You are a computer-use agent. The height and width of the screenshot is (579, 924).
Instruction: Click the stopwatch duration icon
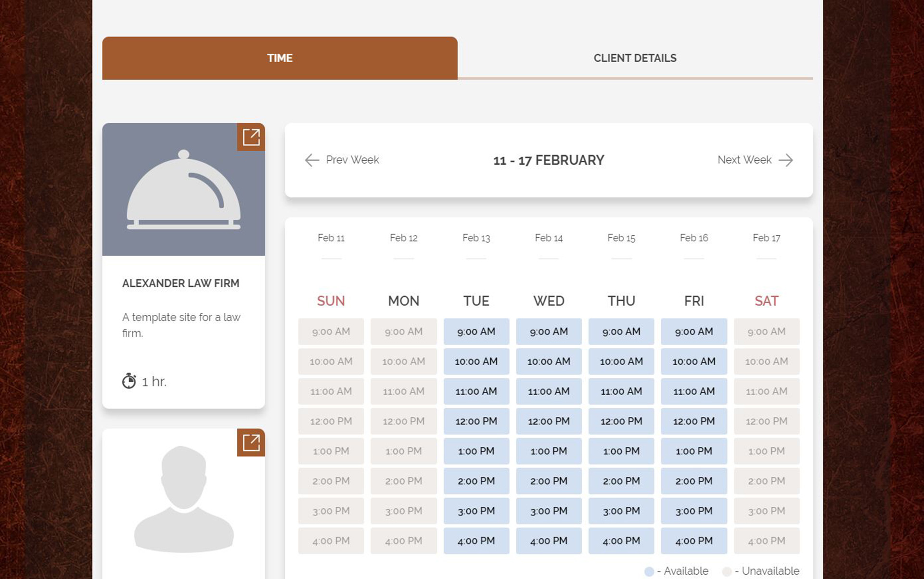point(129,381)
